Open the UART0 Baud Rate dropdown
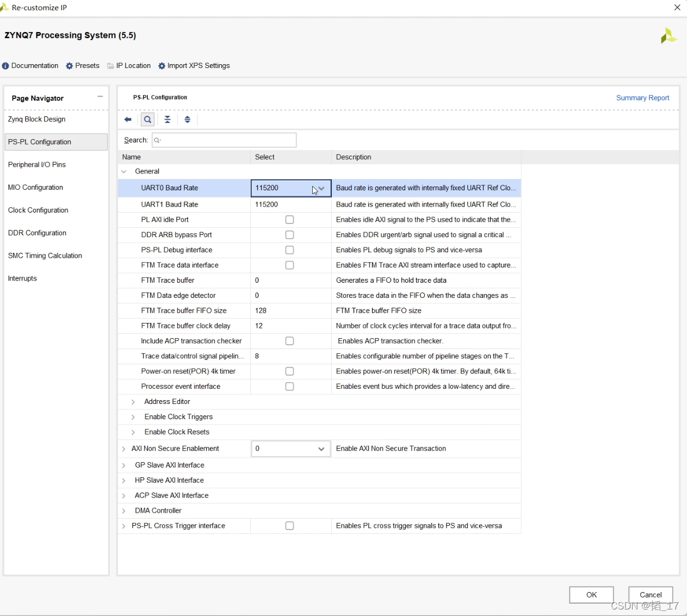 tap(321, 189)
